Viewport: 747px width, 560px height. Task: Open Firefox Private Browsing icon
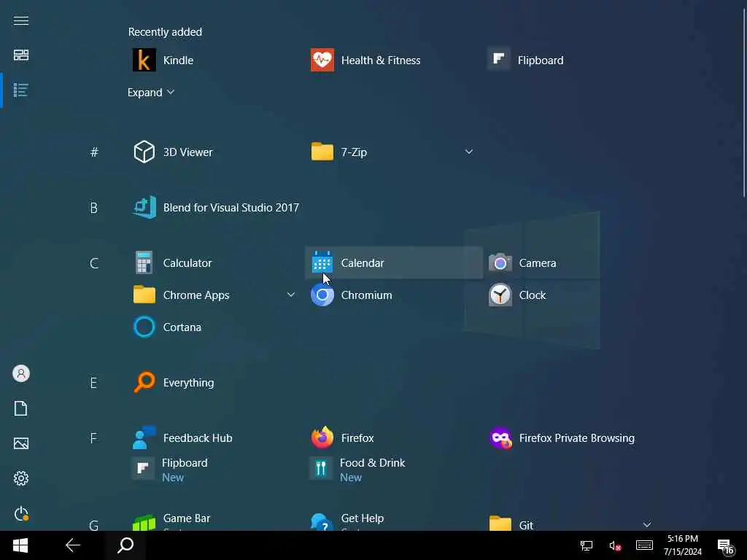(500, 437)
